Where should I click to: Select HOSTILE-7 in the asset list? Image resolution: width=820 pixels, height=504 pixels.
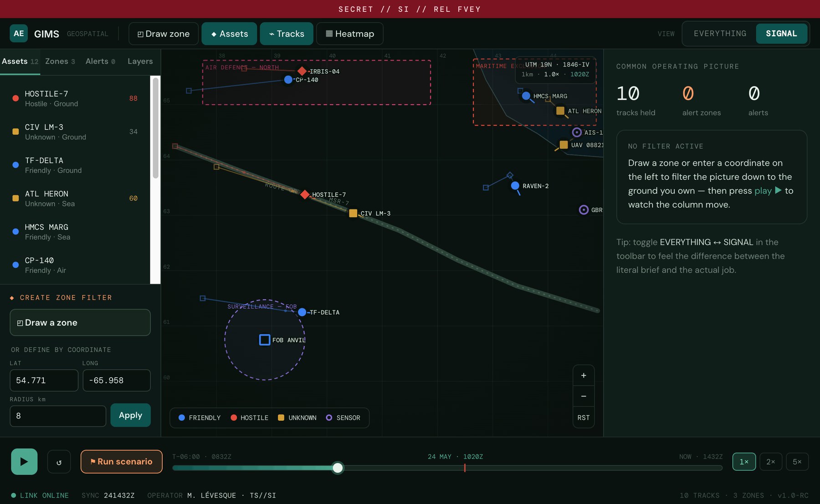[75, 98]
